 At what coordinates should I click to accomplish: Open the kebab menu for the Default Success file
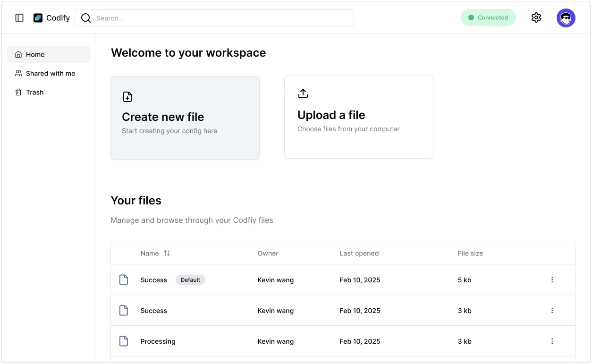(x=552, y=279)
